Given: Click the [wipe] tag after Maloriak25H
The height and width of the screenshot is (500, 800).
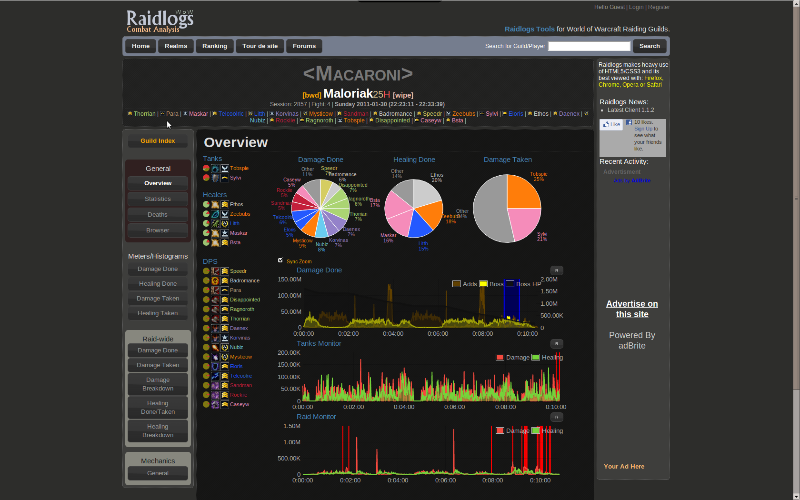Looking at the screenshot, I should (x=403, y=95).
